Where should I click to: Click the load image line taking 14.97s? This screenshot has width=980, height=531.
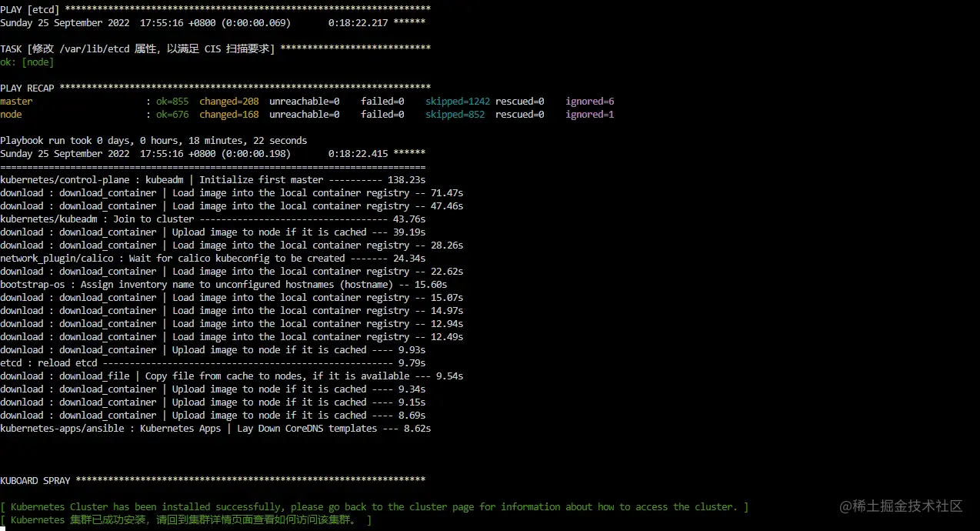click(232, 310)
